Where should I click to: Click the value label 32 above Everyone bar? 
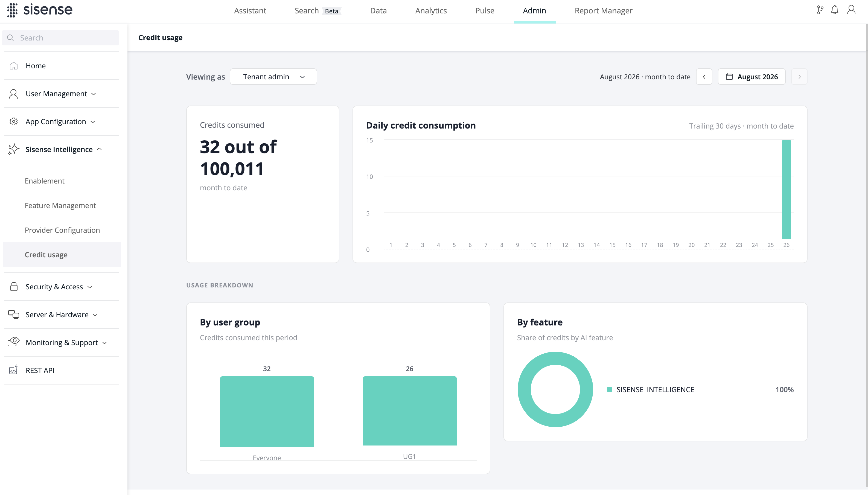[x=267, y=369]
